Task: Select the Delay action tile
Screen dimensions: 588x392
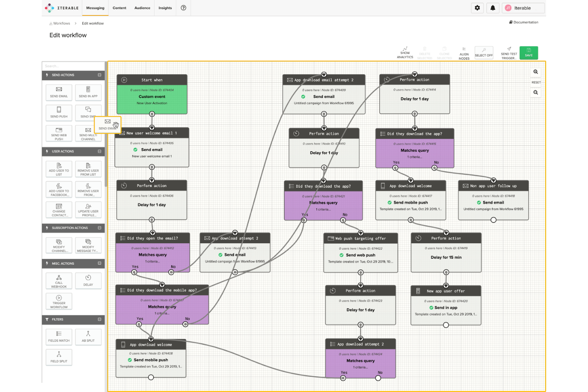Action: (88, 281)
